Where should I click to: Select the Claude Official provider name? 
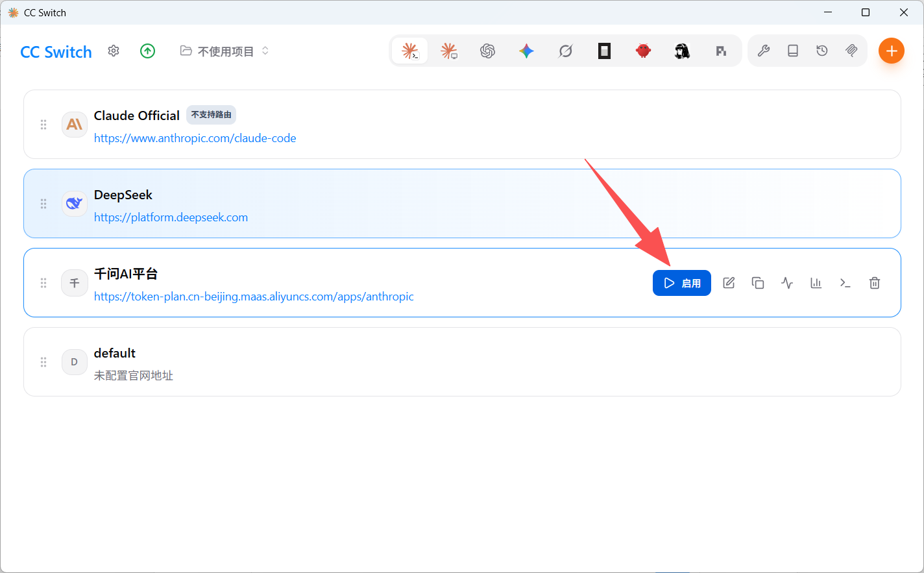(137, 116)
